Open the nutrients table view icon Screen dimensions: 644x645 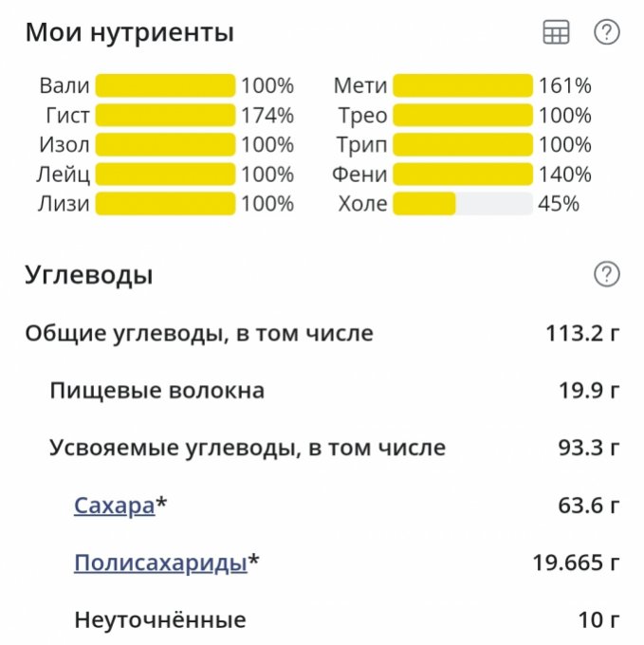coord(556,32)
